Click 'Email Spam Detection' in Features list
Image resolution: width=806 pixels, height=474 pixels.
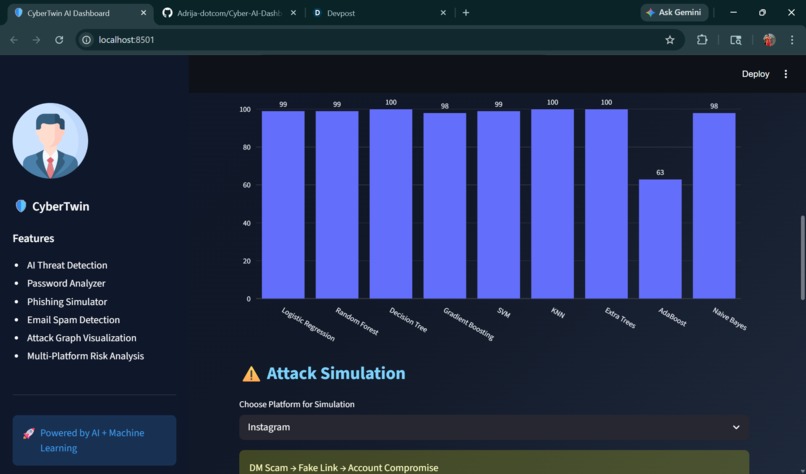[x=74, y=320]
